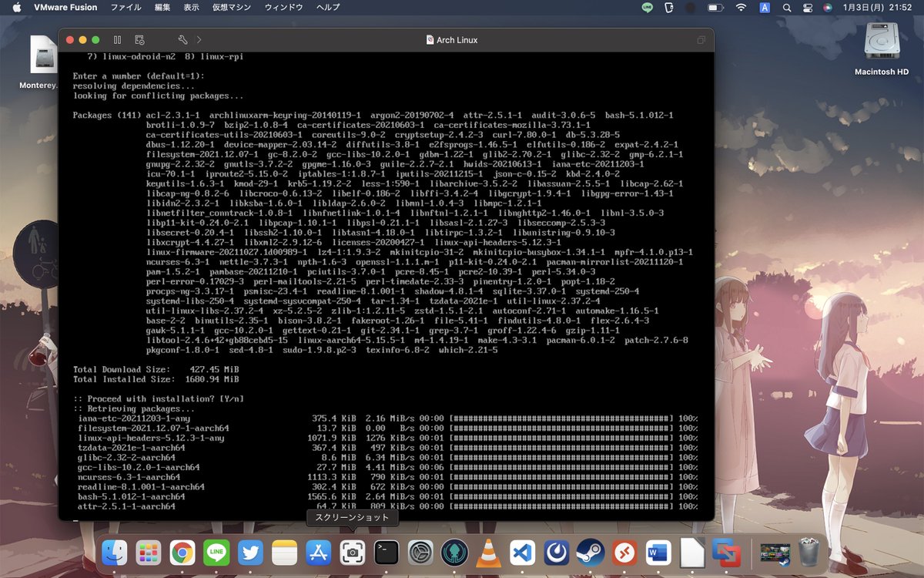This screenshot has width=924, height=578.
Task: Click the 'Total Download Size' line
Action: (156, 369)
